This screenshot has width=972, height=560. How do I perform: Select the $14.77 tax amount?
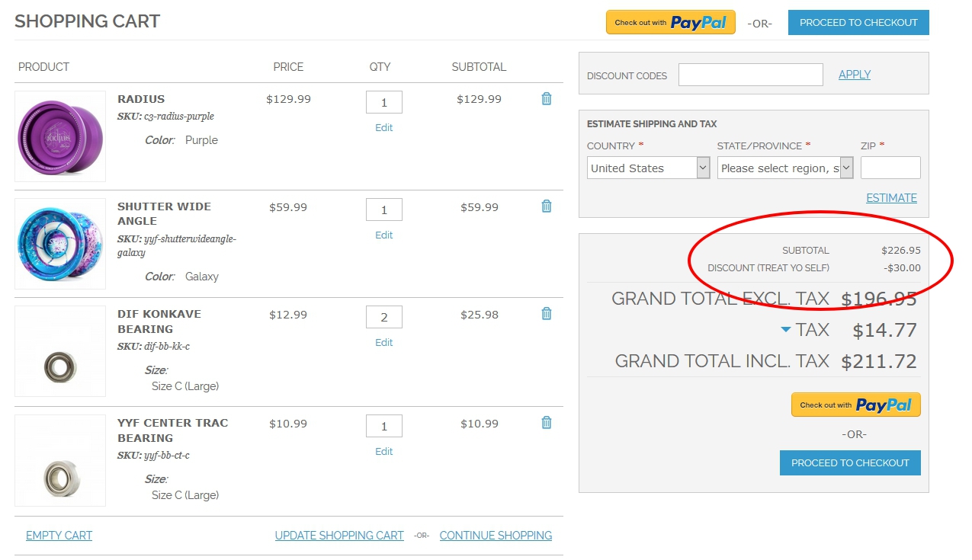click(884, 330)
